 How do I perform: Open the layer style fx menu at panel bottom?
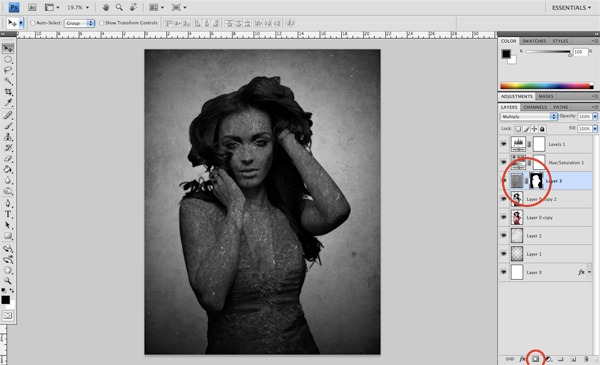[x=522, y=359]
